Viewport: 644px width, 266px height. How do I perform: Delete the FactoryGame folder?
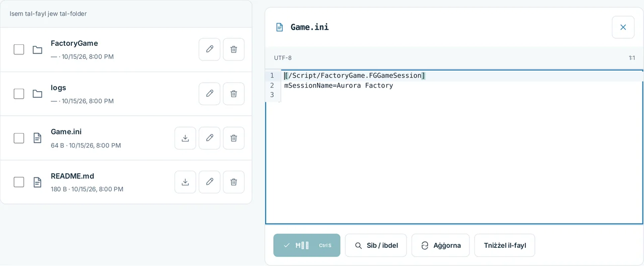pyautogui.click(x=233, y=49)
